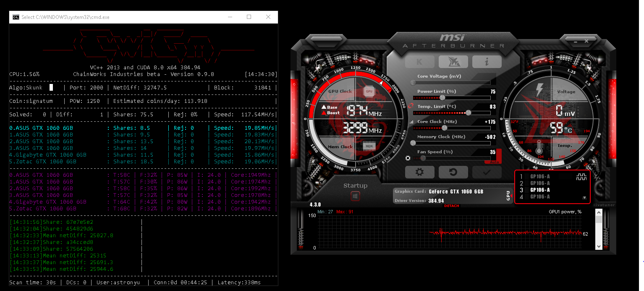Viewport: 644px width, 291px height.
Task: Click the GPU chip icon in the clock gauge
Action: click(369, 91)
